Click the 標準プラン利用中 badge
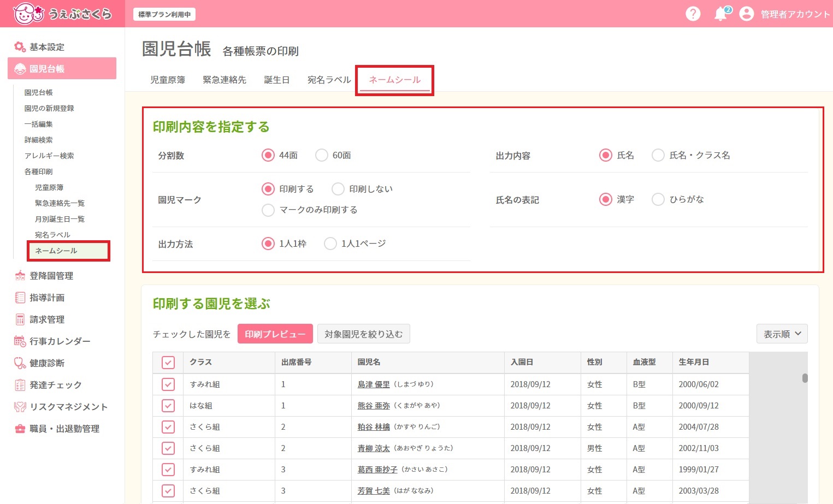Viewport: 833px width, 504px height. pyautogui.click(x=164, y=14)
